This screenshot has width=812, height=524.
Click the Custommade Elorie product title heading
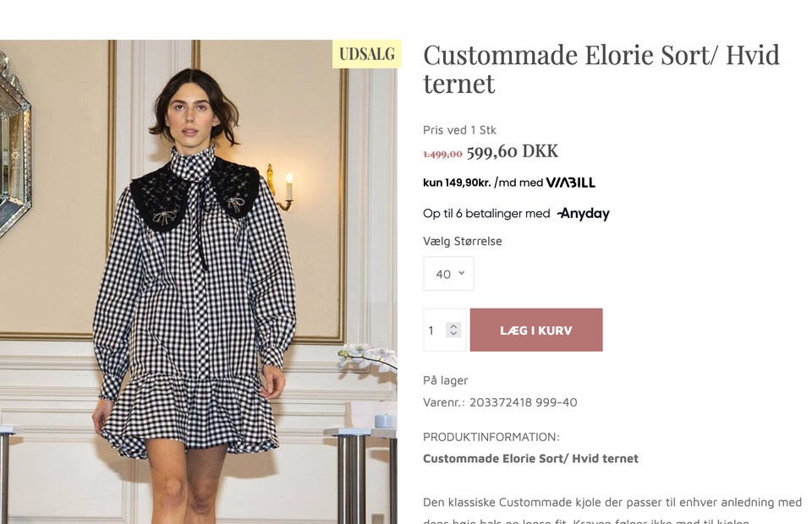coord(601,69)
